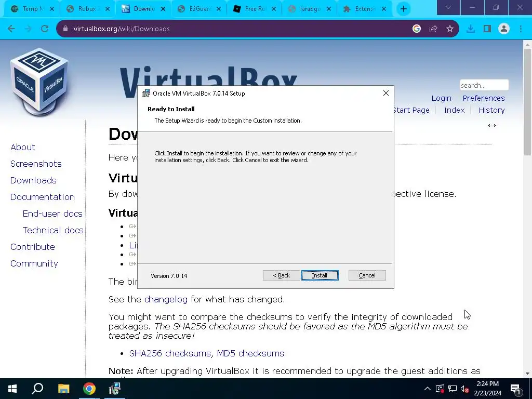Open the Index link

(454, 110)
